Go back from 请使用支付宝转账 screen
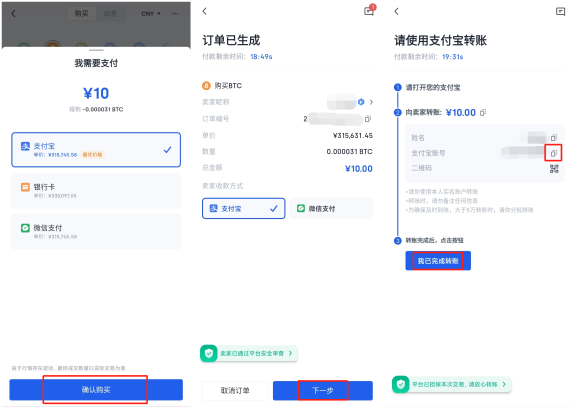The height and width of the screenshot is (408, 576). coord(396,11)
